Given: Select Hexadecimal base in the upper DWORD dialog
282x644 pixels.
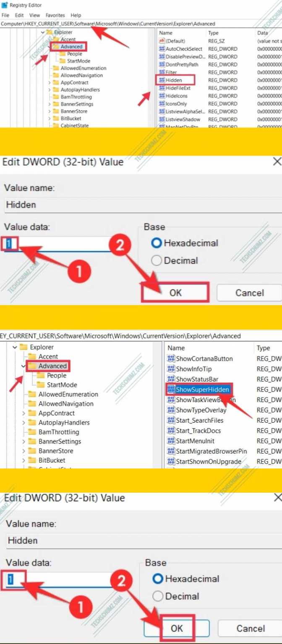Looking at the screenshot, I should (x=157, y=243).
